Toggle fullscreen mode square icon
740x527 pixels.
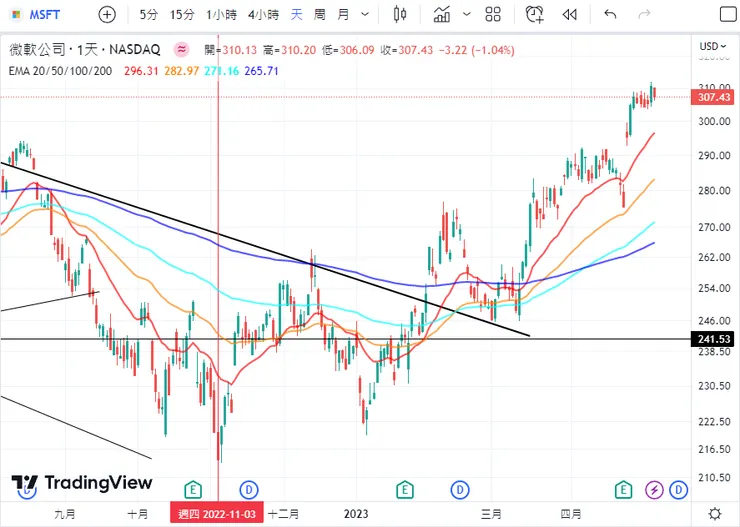pos(728,15)
